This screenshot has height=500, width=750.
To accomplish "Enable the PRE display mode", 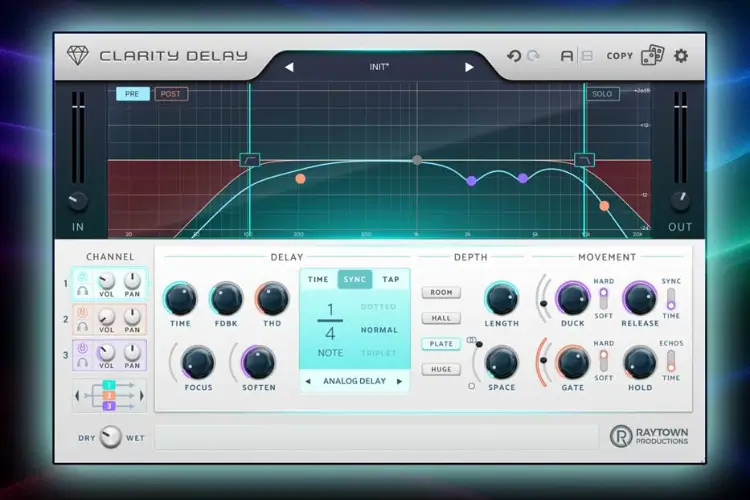I will 132,94.
